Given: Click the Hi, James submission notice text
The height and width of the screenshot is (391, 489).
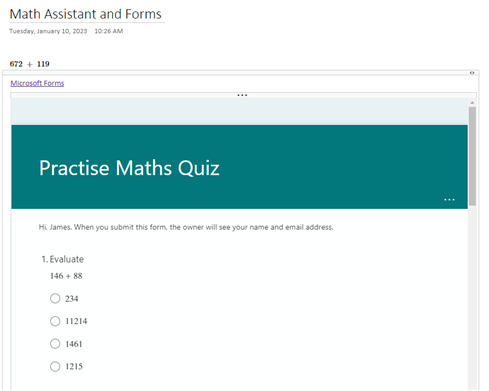Looking at the screenshot, I should [x=186, y=227].
